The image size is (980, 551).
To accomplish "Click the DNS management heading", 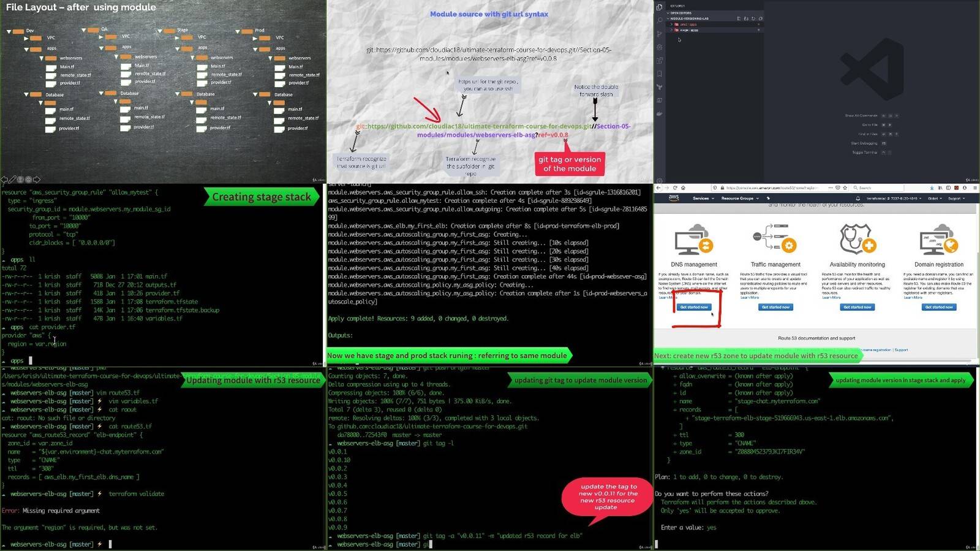I will 694,265.
